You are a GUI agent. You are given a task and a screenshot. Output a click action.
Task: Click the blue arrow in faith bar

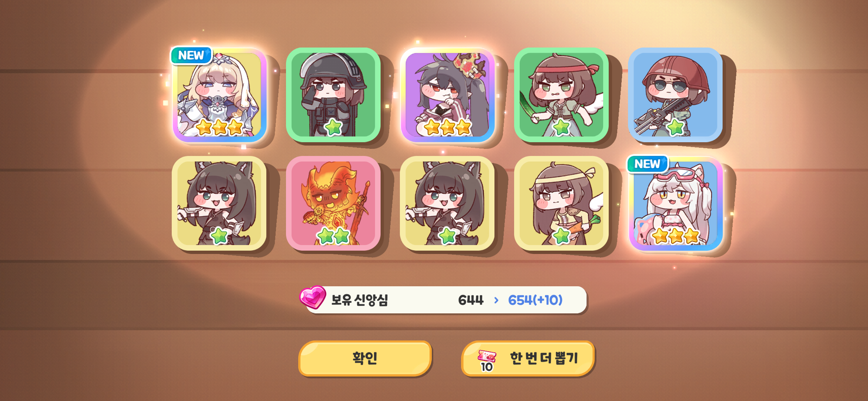(496, 300)
